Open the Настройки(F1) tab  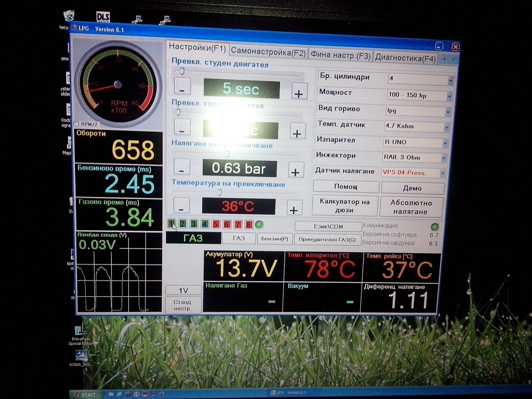point(197,47)
